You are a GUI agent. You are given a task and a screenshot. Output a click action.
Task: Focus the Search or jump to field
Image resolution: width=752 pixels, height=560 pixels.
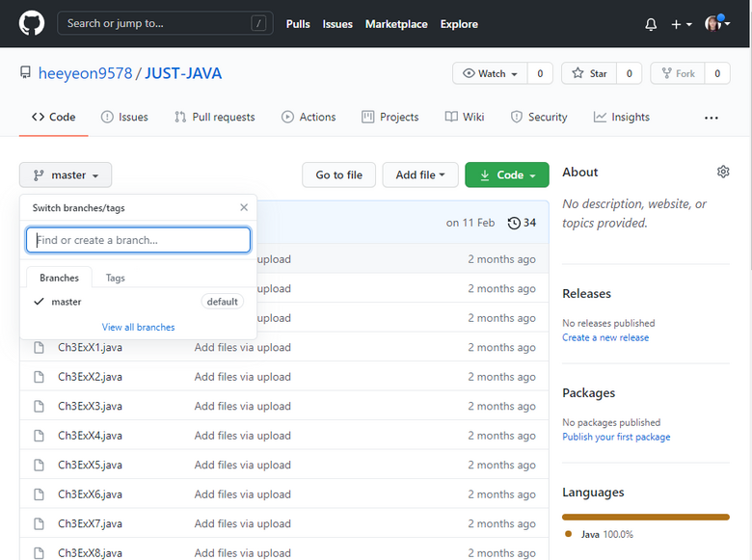click(x=165, y=23)
